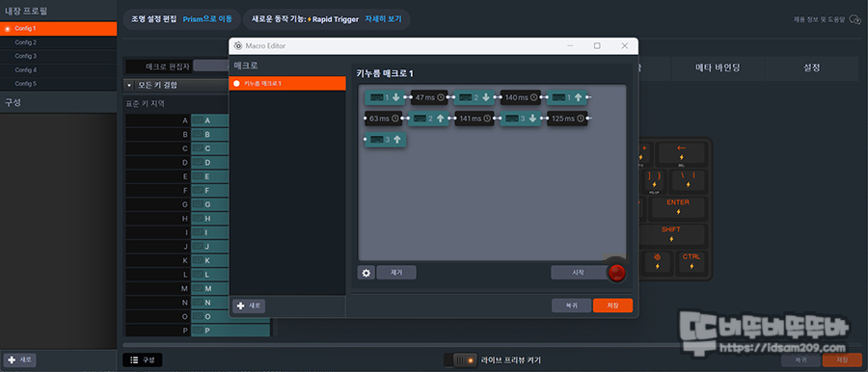This screenshot has height=372, width=868.
Task: Select key 3 down macro step
Action: pyautogui.click(x=521, y=119)
